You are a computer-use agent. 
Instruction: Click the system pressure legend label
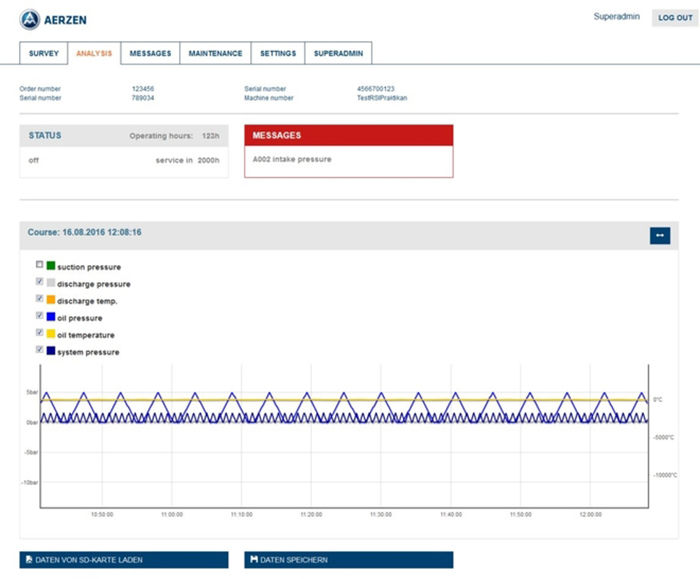pos(88,352)
